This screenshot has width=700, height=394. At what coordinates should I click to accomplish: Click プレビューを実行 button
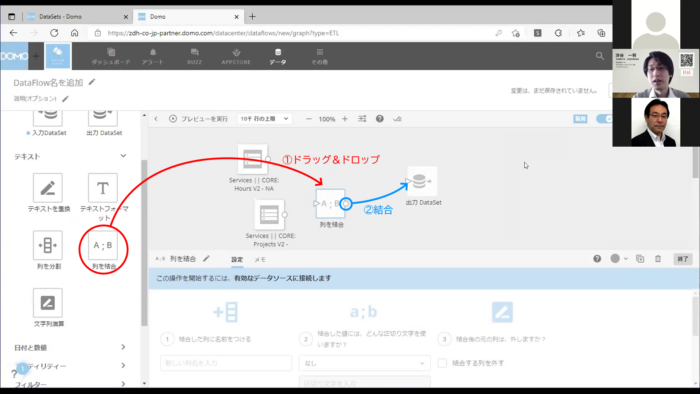click(x=199, y=119)
